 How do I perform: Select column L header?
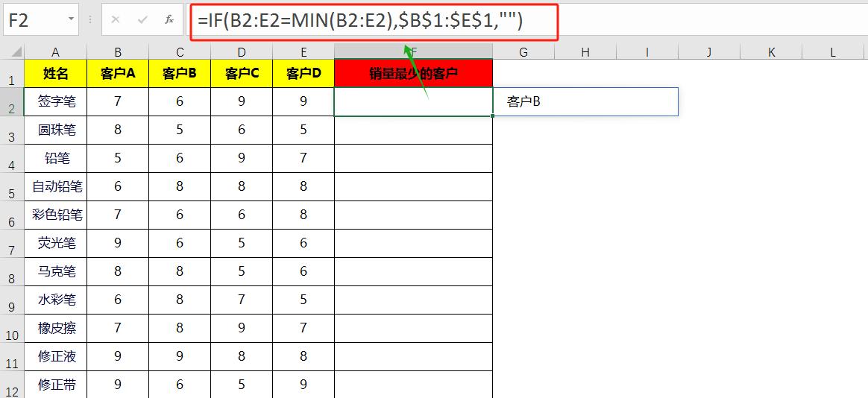833,52
